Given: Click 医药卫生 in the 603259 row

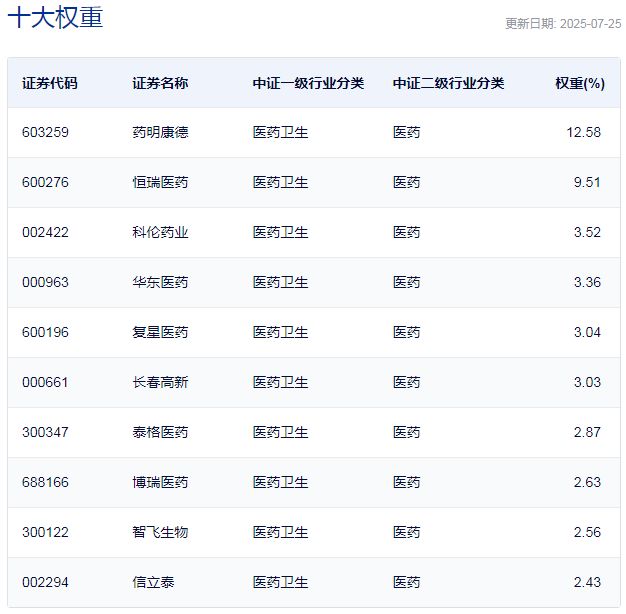Looking at the screenshot, I should (x=280, y=132).
